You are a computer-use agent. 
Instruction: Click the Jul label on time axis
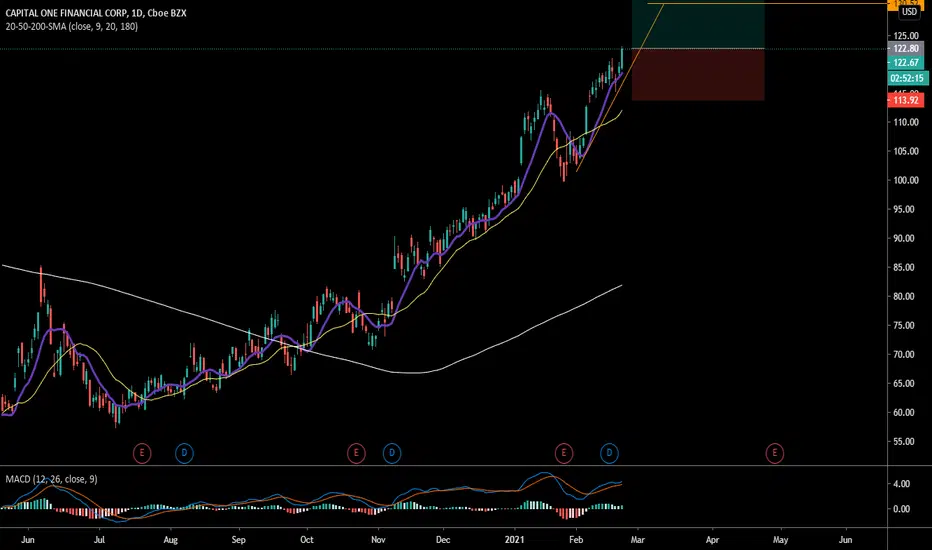pos(99,540)
